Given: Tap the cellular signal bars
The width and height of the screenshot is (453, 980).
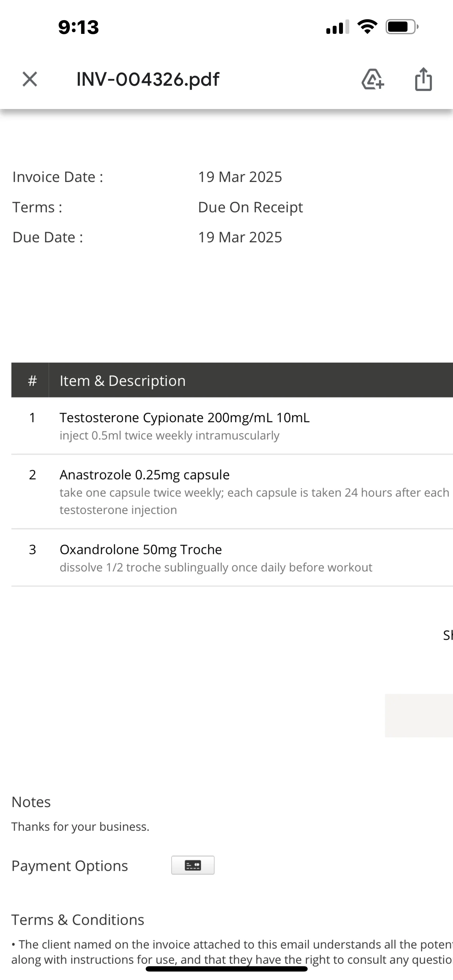Looking at the screenshot, I should [x=338, y=27].
